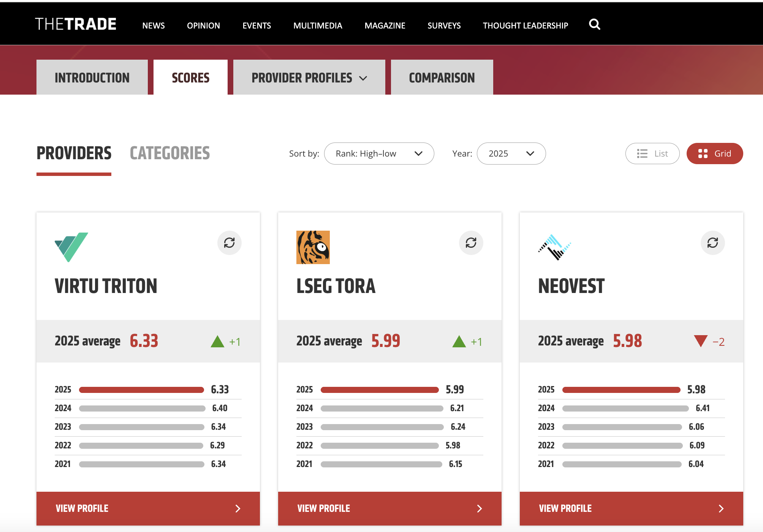Open the Comparison tab
The width and height of the screenshot is (763, 532).
click(x=442, y=78)
